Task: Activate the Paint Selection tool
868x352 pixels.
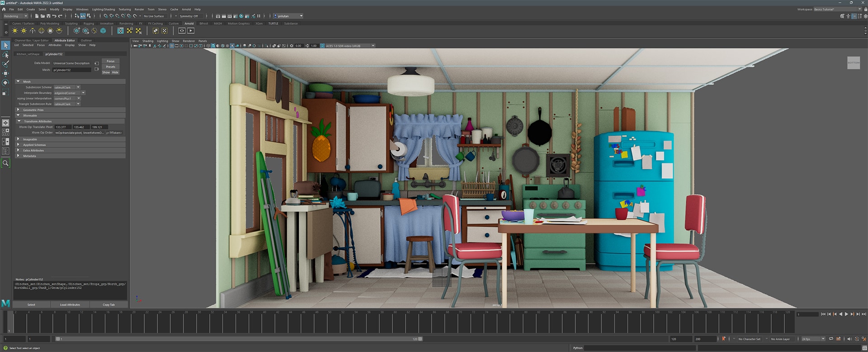Action: point(5,64)
